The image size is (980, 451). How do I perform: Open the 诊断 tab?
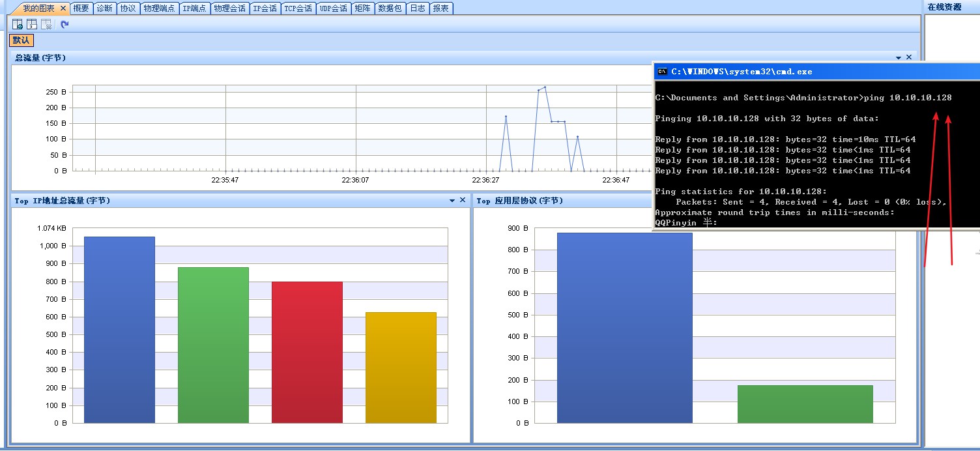coord(104,8)
